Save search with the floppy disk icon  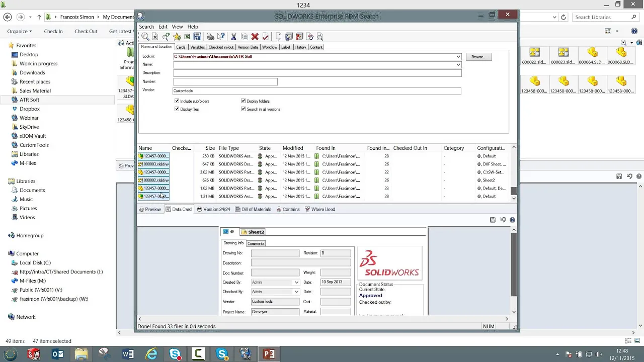[197, 37]
